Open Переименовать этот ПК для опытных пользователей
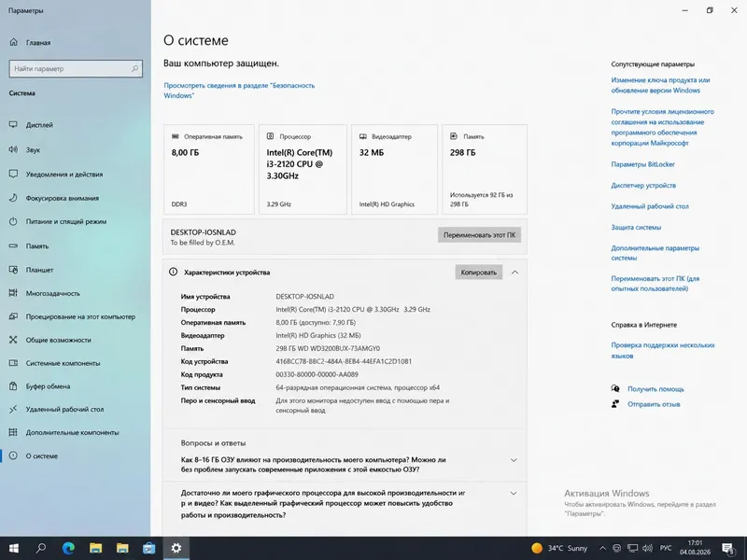This screenshot has width=747, height=560. 655,284
